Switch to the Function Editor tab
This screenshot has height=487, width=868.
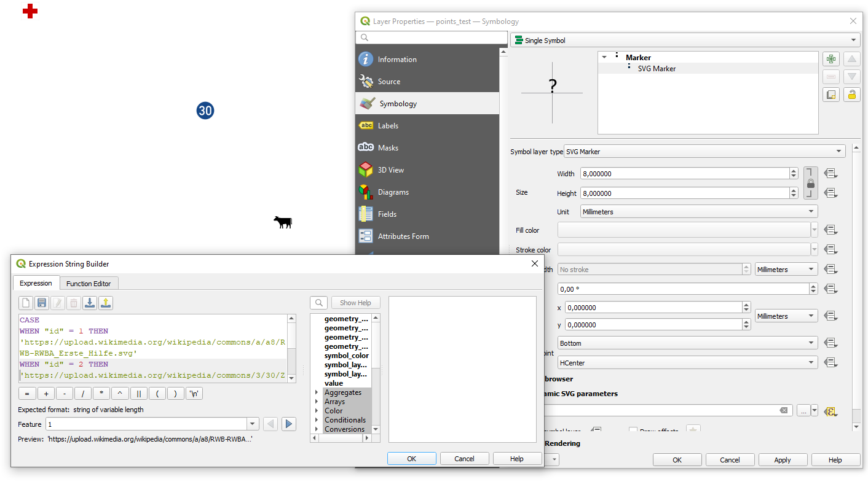point(89,284)
